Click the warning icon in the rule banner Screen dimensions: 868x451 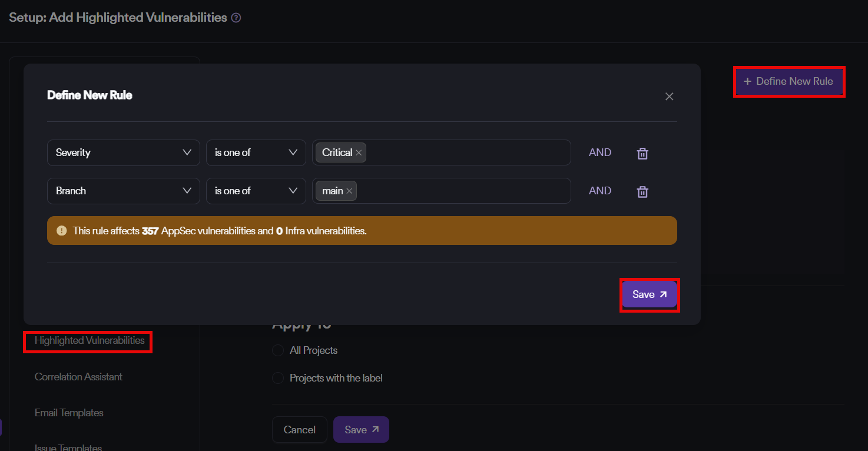click(61, 231)
